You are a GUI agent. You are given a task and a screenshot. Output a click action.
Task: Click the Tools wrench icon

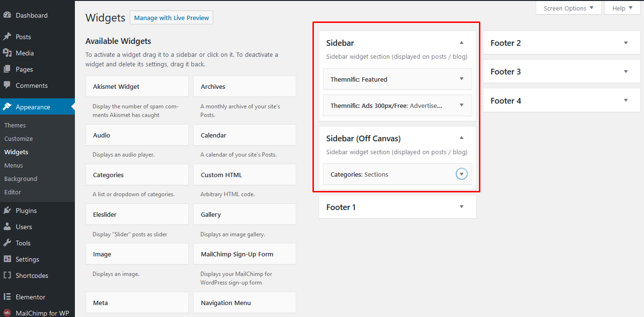click(7, 243)
